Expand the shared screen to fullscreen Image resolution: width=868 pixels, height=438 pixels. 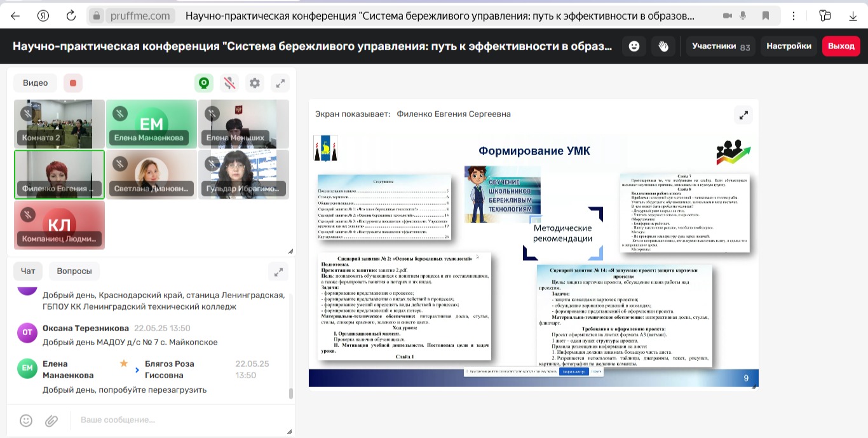743,115
